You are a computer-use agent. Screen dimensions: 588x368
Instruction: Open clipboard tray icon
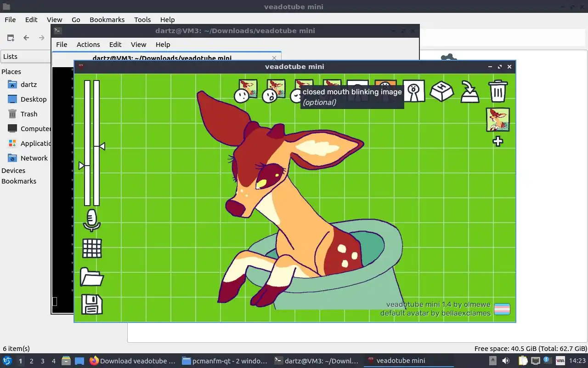pyautogui.click(x=523, y=361)
